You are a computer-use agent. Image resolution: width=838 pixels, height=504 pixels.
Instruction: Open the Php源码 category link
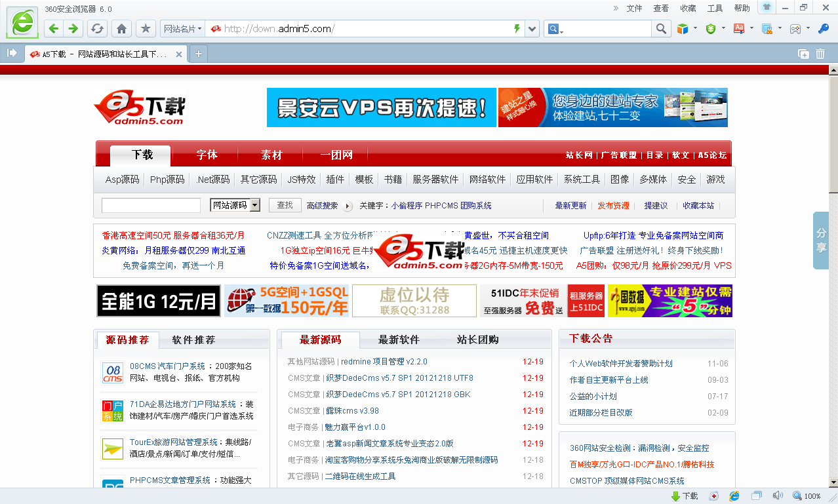point(167,180)
